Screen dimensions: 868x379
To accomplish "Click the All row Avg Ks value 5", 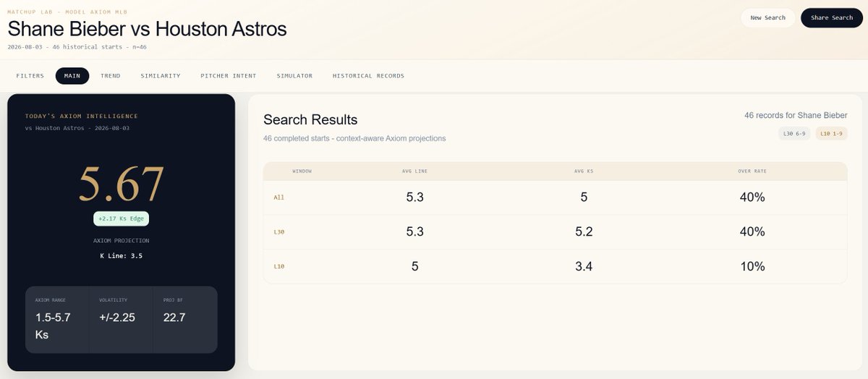I will coord(584,197).
